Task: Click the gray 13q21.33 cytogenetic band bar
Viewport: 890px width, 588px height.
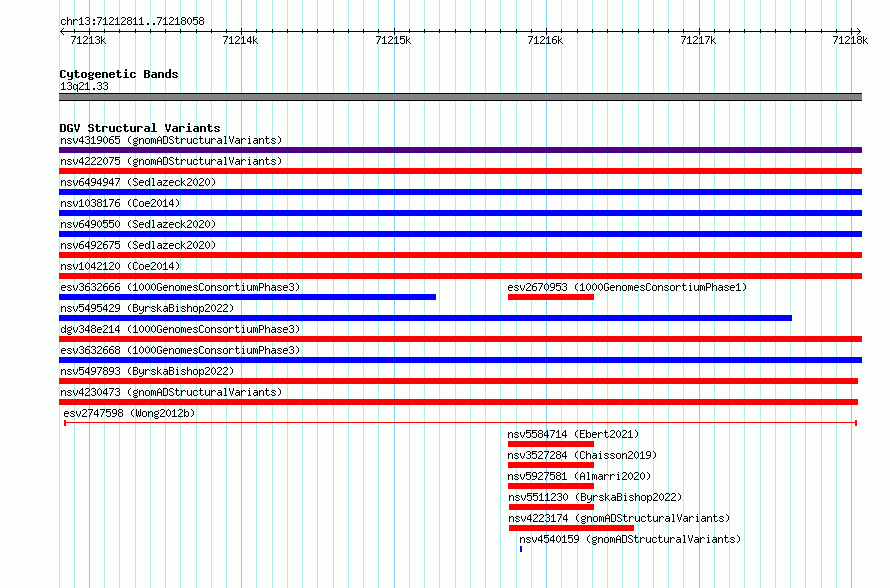Action: [460, 97]
